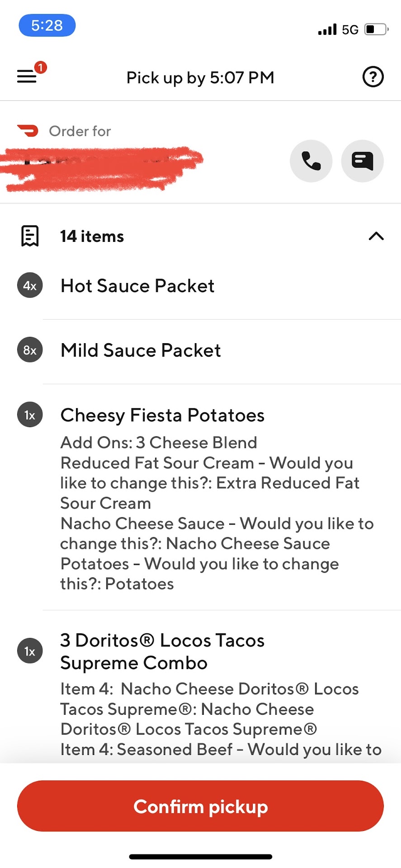The width and height of the screenshot is (401, 868).
Task: Call the customer with phone icon
Action: (311, 161)
